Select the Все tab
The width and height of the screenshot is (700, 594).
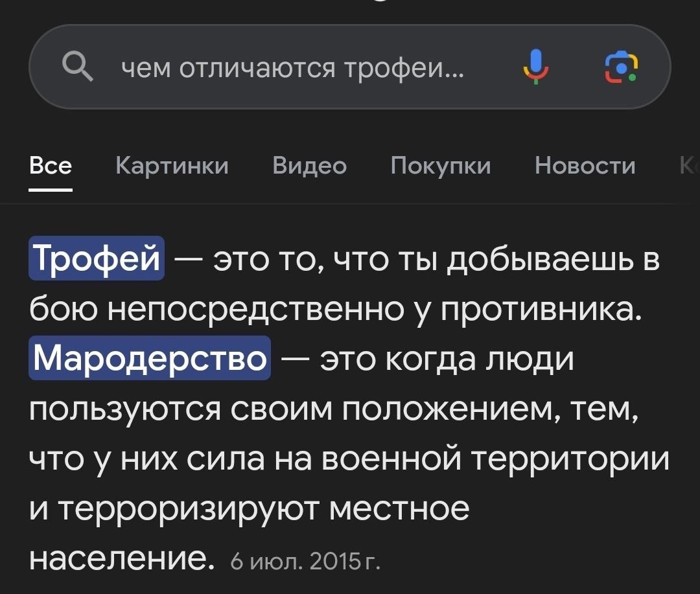point(51,166)
